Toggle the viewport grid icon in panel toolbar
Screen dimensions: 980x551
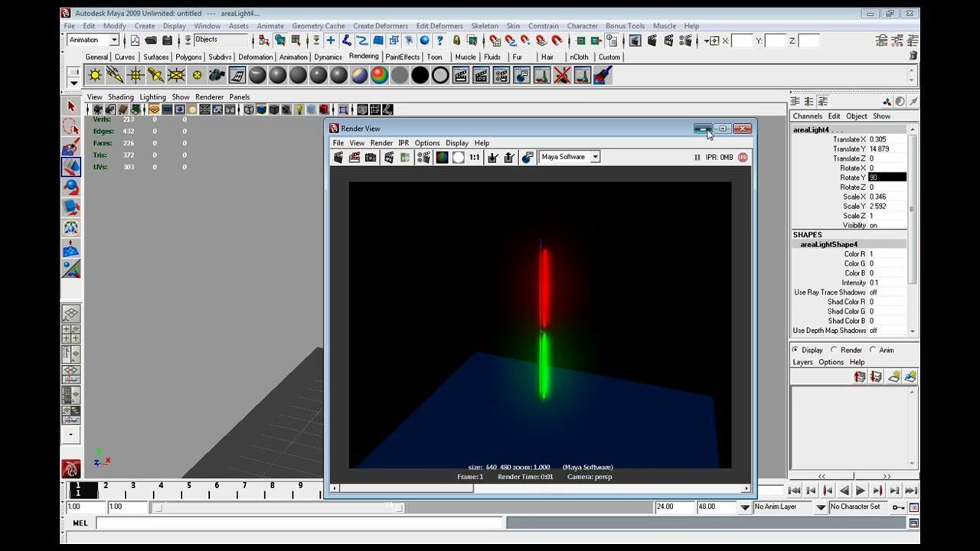(154, 109)
